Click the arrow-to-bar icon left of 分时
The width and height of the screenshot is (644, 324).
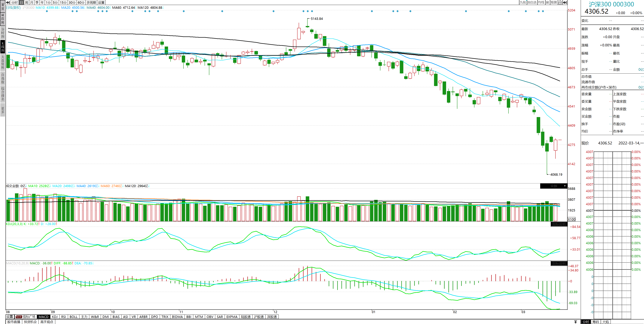point(8,3)
